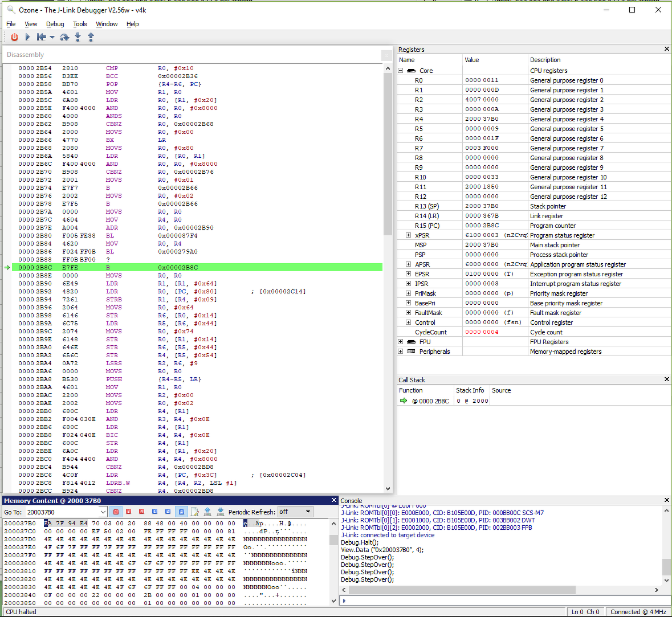Click the Source column header in Call Stack

[x=580, y=390]
